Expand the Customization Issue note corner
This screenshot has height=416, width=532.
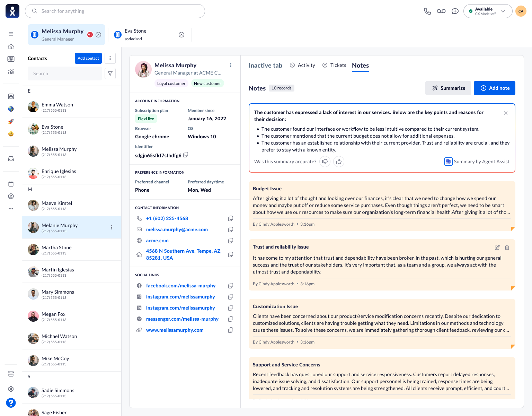pyautogui.click(x=513, y=347)
